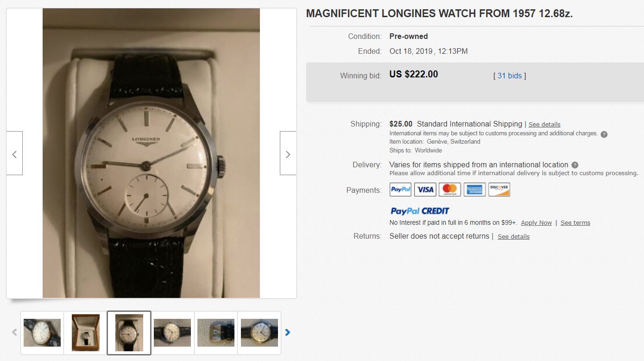Click the Discover card icon
Image resolution: width=644 pixels, height=361 pixels.
[x=499, y=190]
